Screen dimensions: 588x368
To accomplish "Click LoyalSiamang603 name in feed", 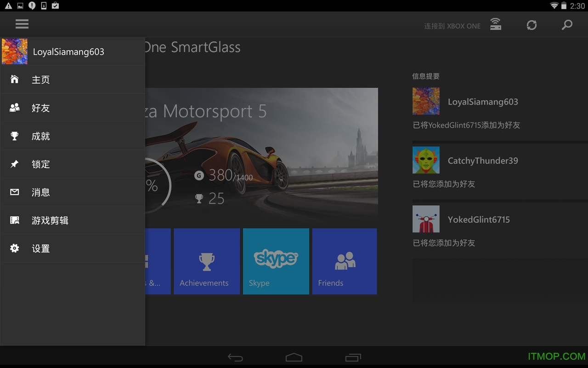I will [483, 102].
